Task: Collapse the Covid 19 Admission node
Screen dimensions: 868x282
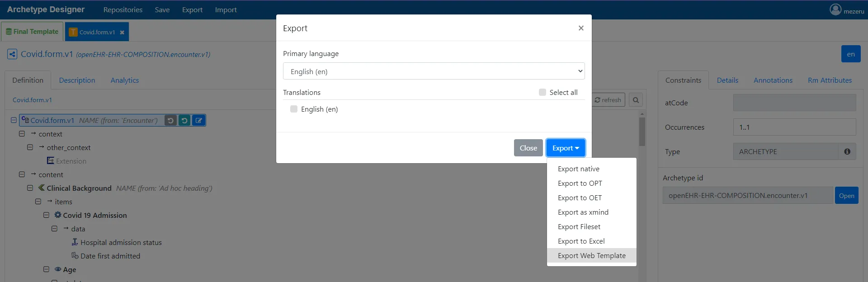Action: (46, 215)
